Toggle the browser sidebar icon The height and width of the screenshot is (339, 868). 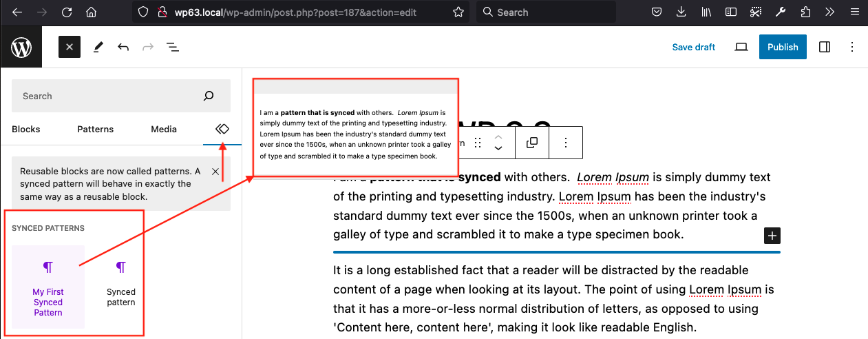pos(731,12)
